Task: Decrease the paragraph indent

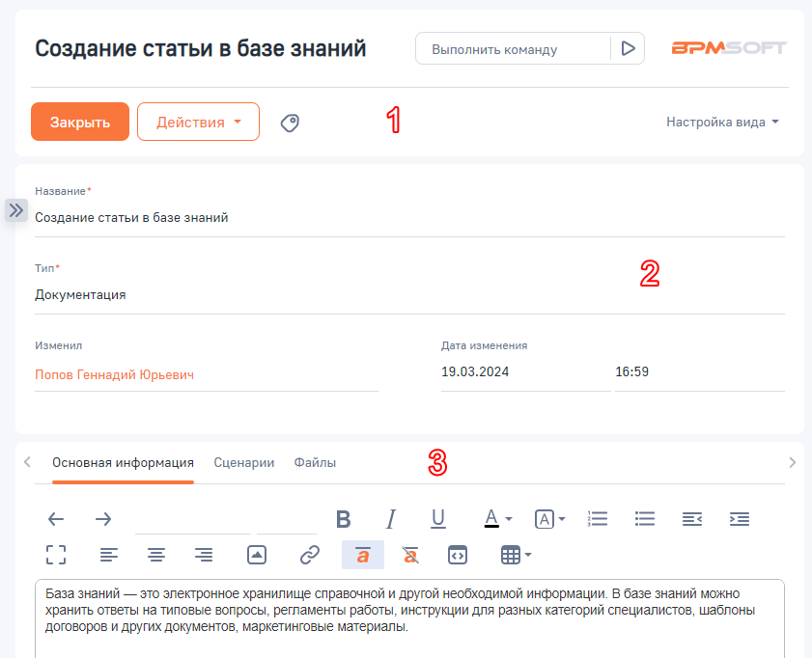Action: 692,519
